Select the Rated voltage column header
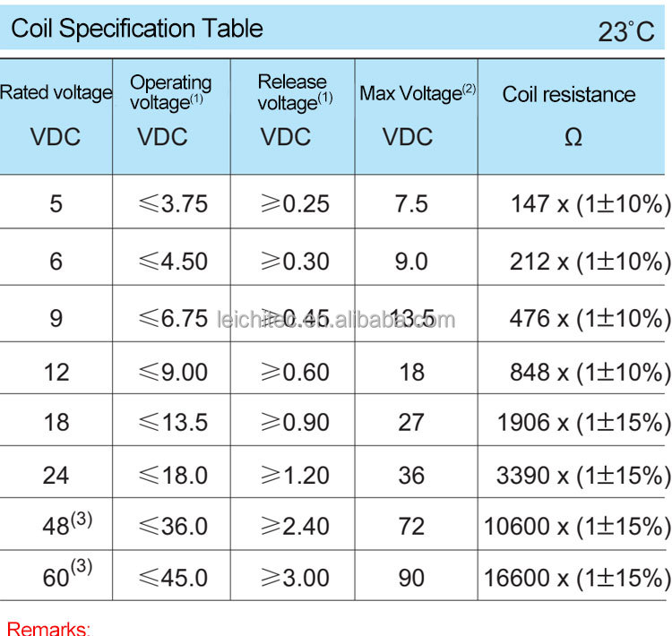Image resolution: width=672 pixels, height=636 pixels. [56, 93]
